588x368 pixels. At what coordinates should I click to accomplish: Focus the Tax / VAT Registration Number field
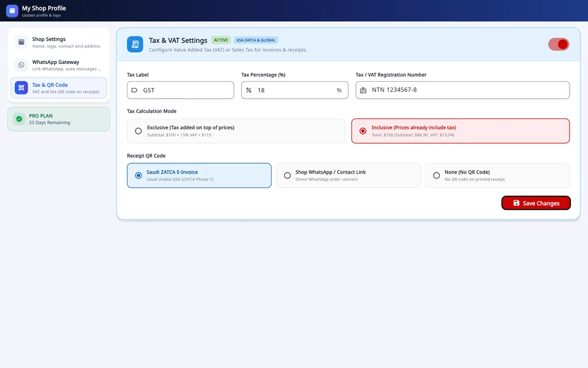(x=463, y=90)
